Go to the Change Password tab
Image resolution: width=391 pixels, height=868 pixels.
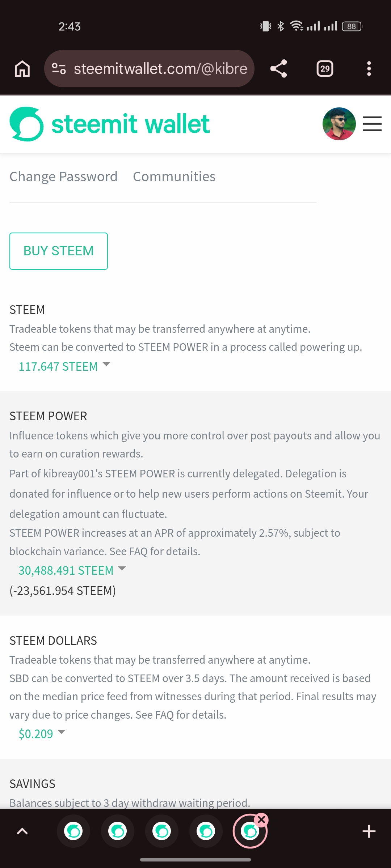coord(63,176)
